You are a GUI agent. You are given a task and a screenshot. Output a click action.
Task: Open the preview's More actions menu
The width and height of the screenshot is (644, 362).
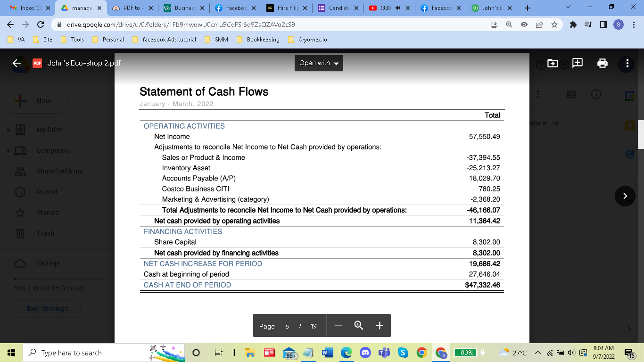(x=627, y=63)
